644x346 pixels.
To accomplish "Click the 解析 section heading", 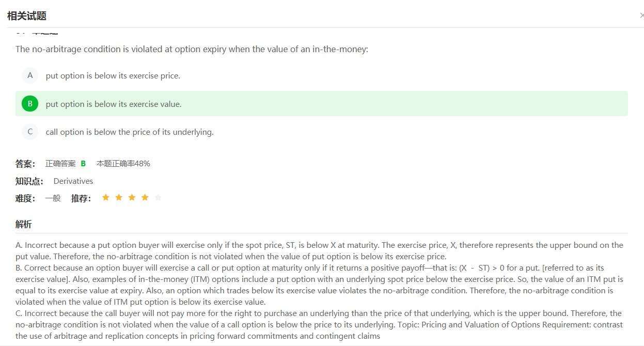I will [23, 224].
